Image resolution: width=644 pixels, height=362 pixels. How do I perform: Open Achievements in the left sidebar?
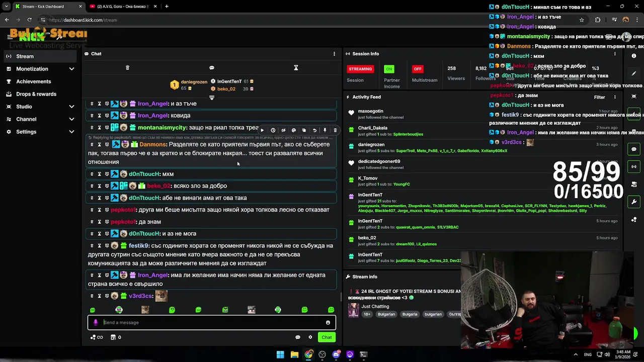41,81
